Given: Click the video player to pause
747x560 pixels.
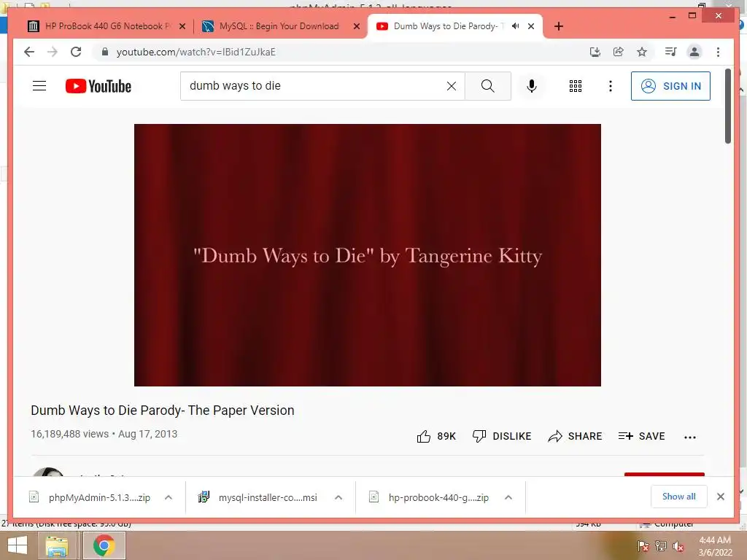Looking at the screenshot, I should (368, 254).
